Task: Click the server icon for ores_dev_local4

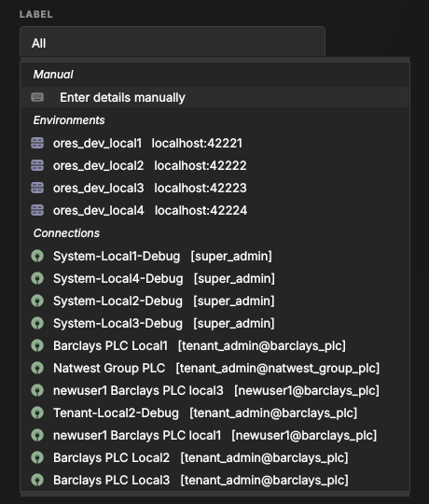Action: [x=37, y=210]
